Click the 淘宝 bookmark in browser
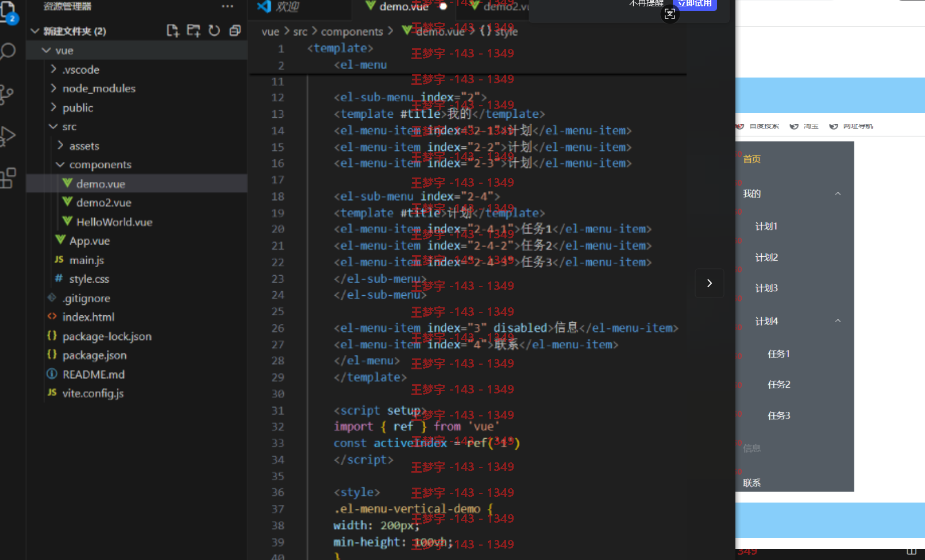Image resolution: width=925 pixels, height=560 pixels. pyautogui.click(x=804, y=126)
